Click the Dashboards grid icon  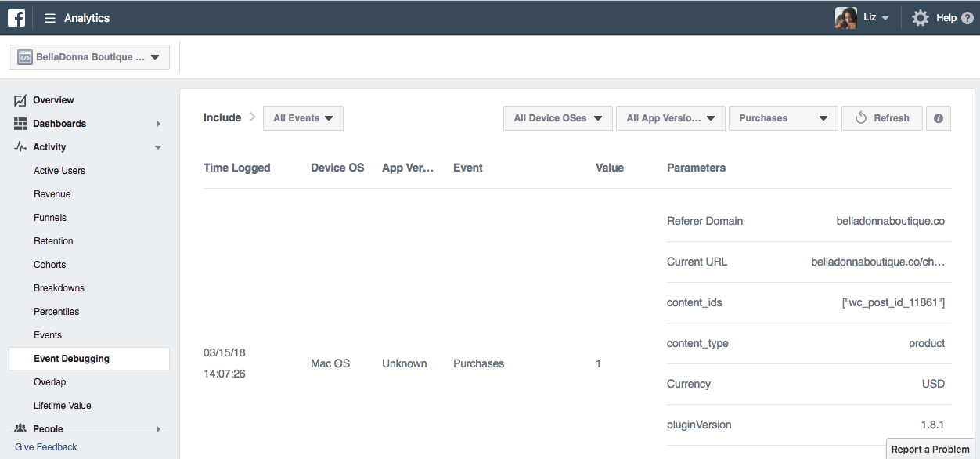(20, 124)
